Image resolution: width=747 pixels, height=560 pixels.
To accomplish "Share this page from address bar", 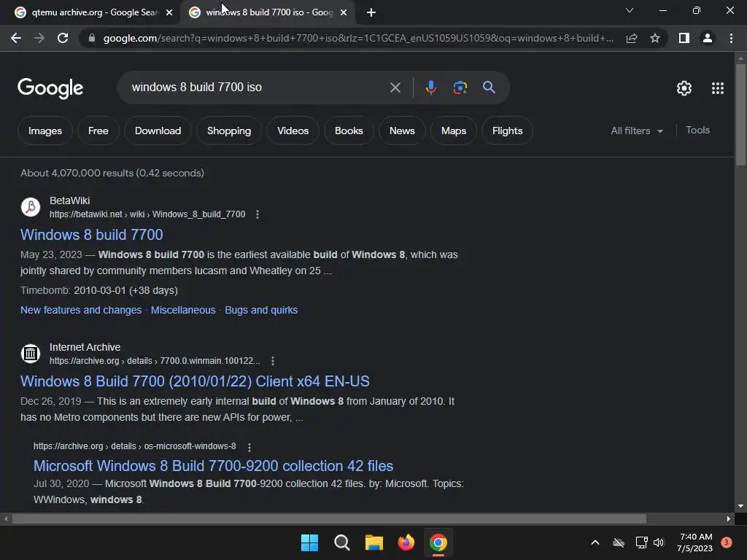I will 632,38.
